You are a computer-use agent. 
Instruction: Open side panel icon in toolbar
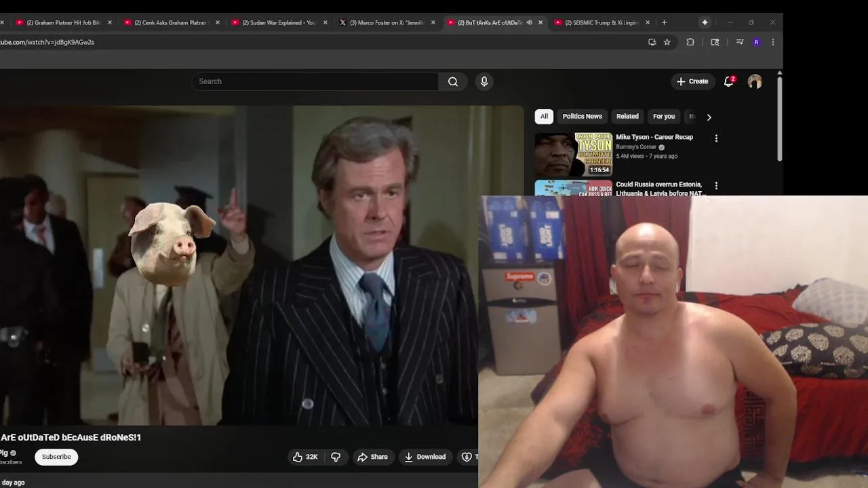click(715, 42)
